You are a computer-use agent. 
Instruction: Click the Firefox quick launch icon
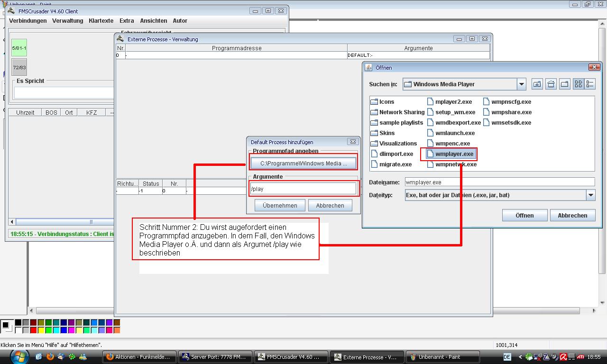(50, 357)
